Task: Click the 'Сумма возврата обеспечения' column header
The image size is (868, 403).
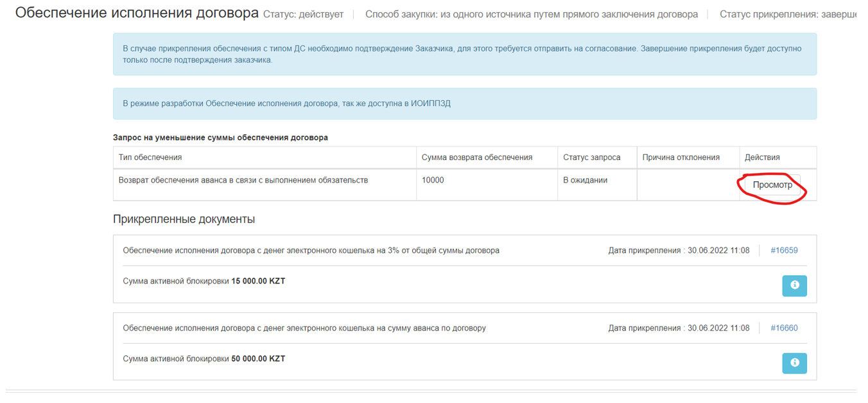Action: (476, 157)
